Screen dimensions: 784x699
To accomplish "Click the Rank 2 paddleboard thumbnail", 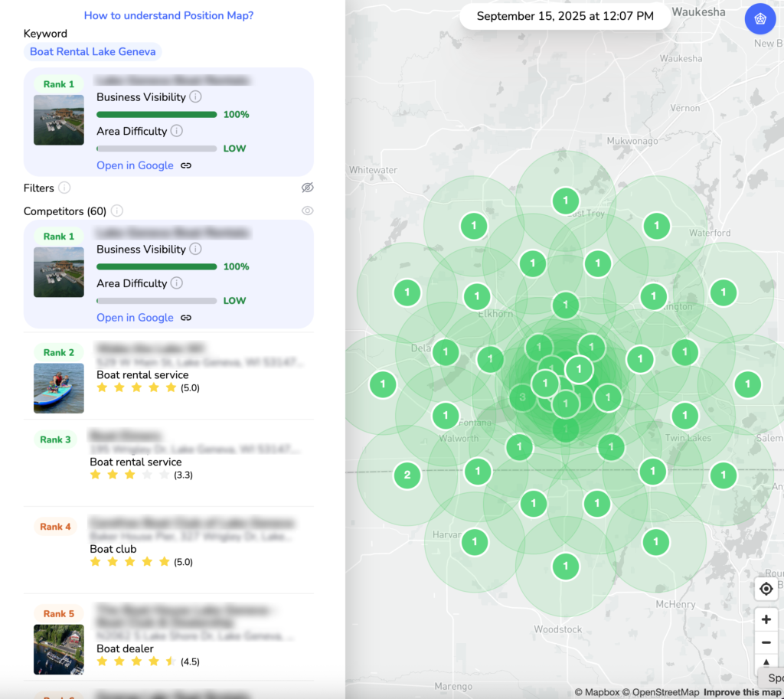I will (x=59, y=388).
